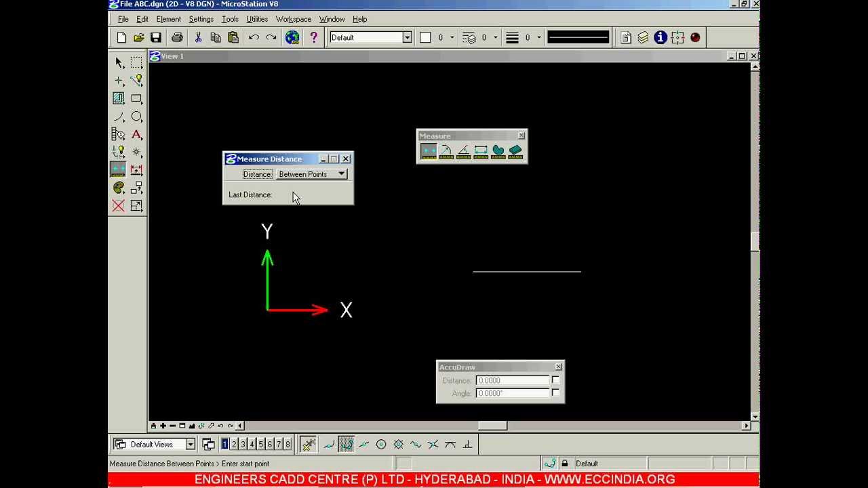Select the Place Circle tool

tap(136, 117)
